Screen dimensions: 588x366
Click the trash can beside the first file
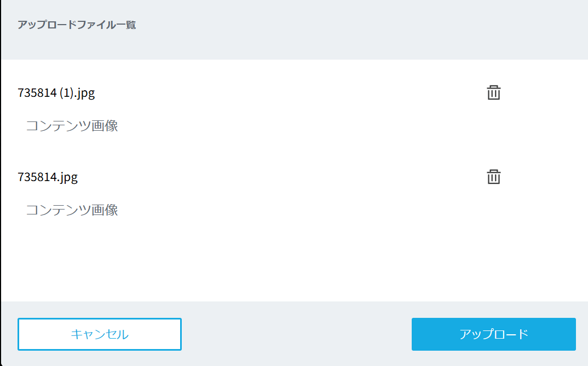pos(494,93)
